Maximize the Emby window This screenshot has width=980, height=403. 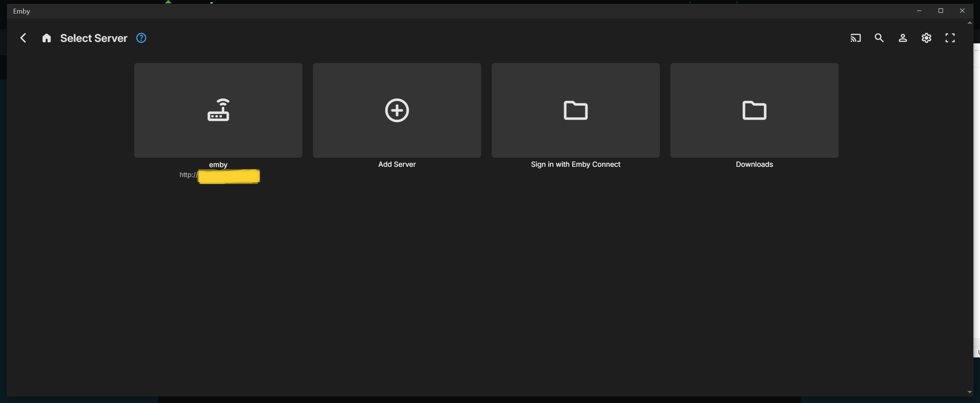941,10
